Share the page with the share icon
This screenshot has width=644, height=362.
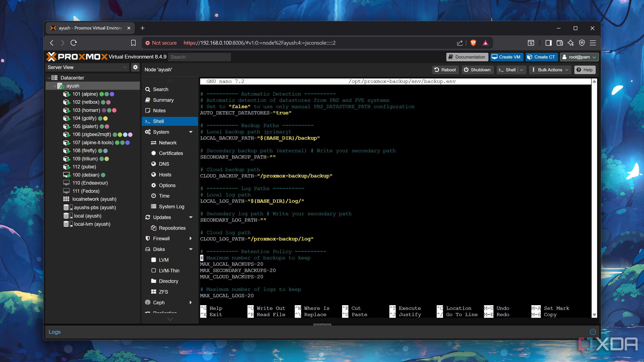460,43
